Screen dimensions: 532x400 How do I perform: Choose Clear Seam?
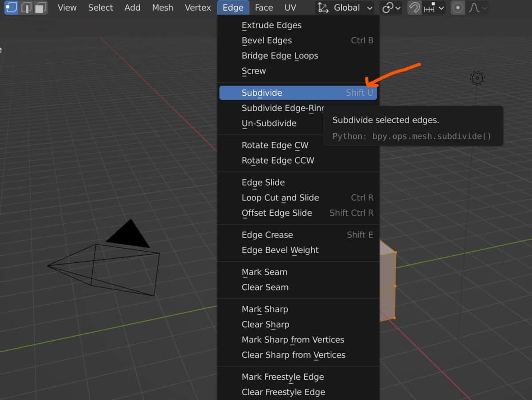[298, 287]
